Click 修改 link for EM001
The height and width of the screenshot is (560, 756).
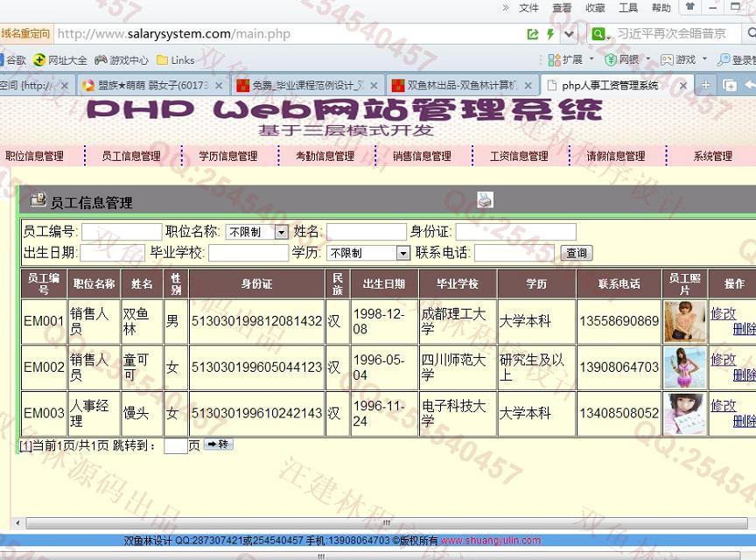724,313
